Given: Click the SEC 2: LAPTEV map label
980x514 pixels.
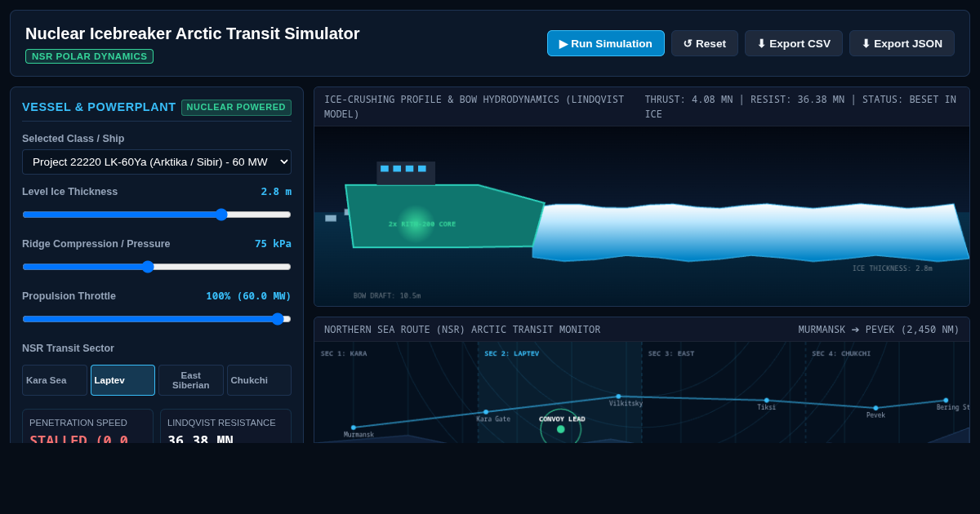Looking at the screenshot, I should pyautogui.click(x=512, y=353).
